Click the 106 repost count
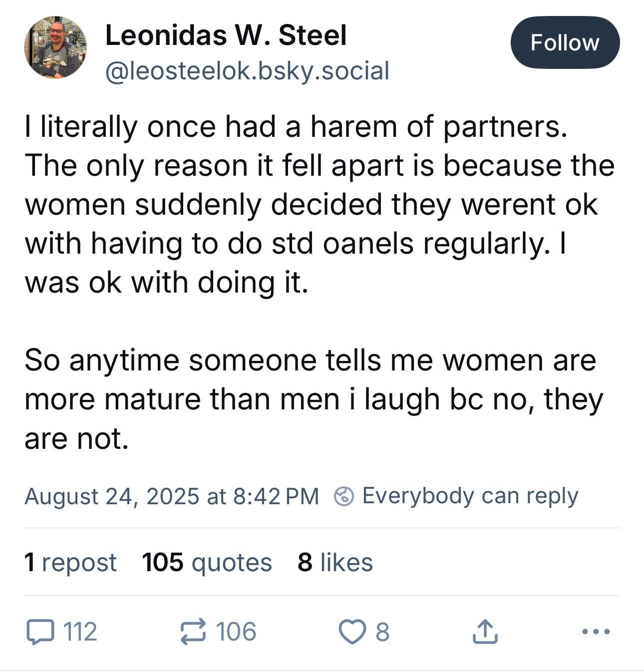The height and width of the screenshot is (672, 644). click(x=236, y=632)
